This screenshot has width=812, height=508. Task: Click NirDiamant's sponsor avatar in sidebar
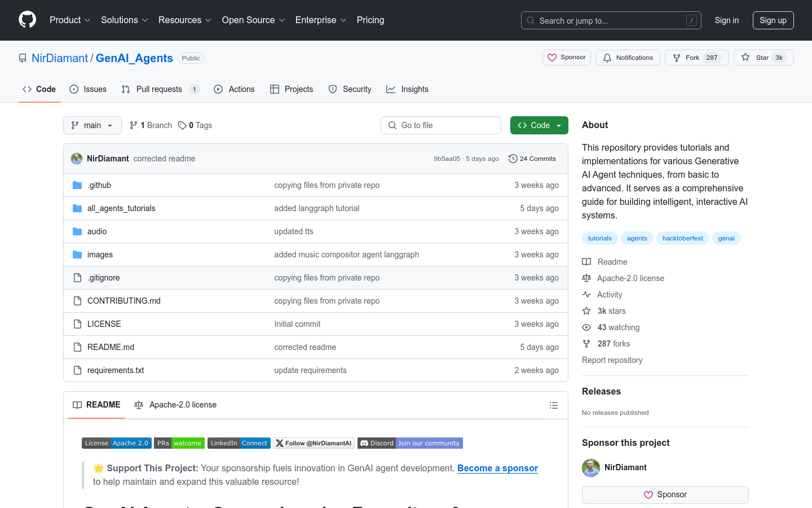click(x=591, y=468)
